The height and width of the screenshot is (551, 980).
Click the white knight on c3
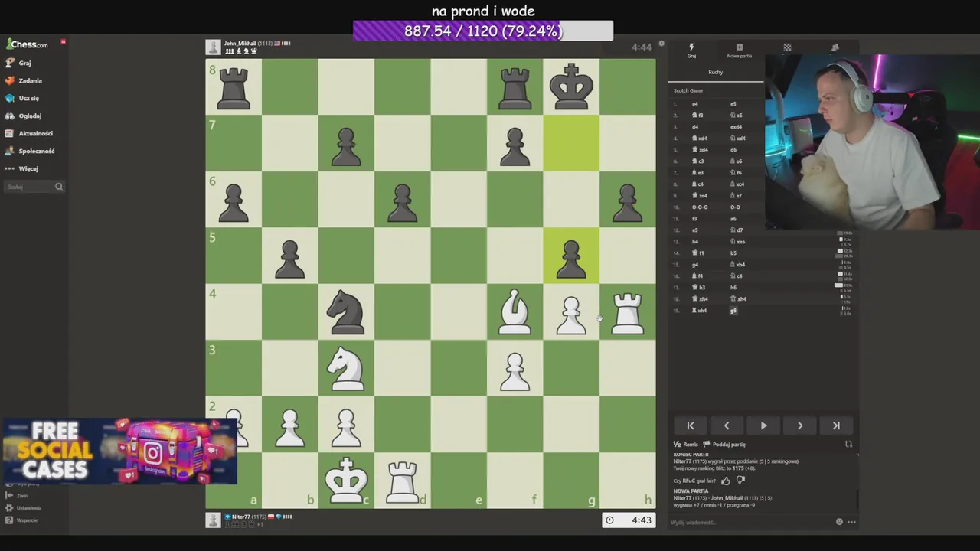click(x=346, y=369)
